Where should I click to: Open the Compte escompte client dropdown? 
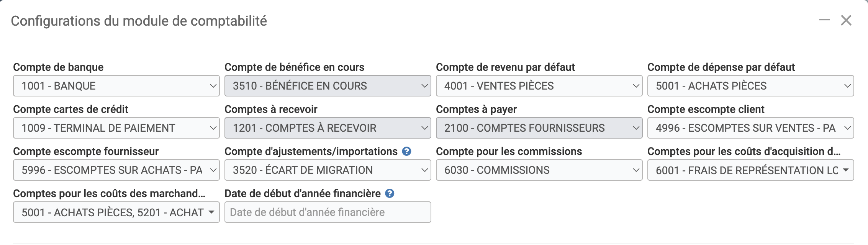[x=750, y=128]
